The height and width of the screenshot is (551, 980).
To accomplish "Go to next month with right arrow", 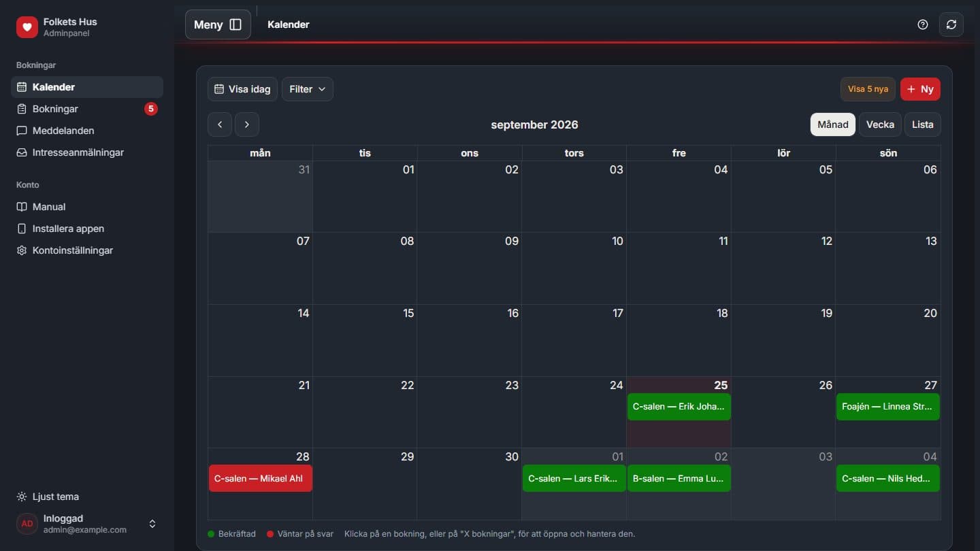I will click(247, 124).
